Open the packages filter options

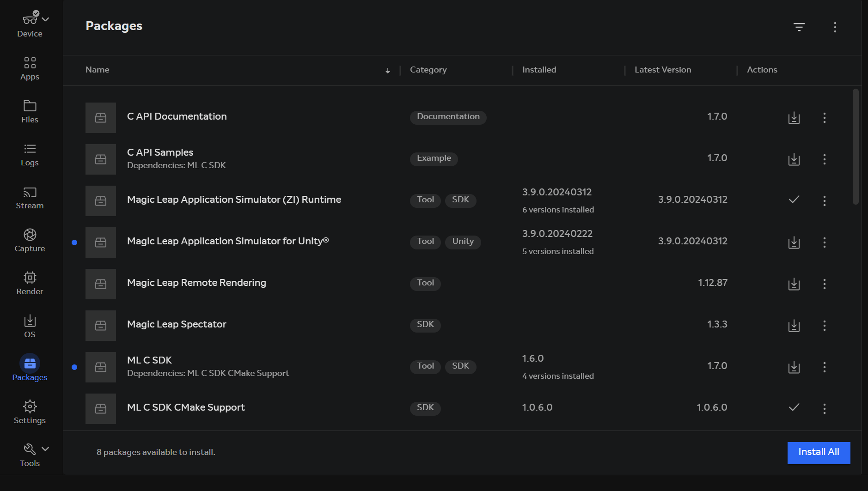[799, 27]
